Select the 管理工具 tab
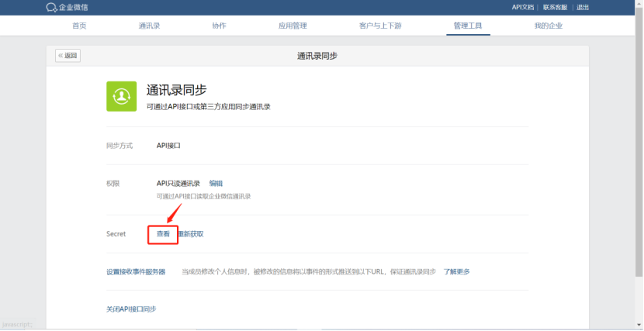Viewport: 644px width, 331px height. pos(468,26)
